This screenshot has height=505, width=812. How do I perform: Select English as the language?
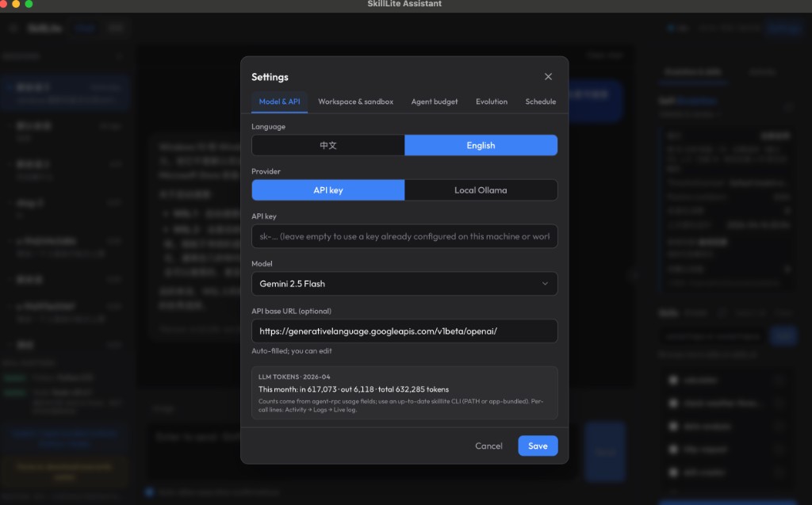click(x=481, y=145)
